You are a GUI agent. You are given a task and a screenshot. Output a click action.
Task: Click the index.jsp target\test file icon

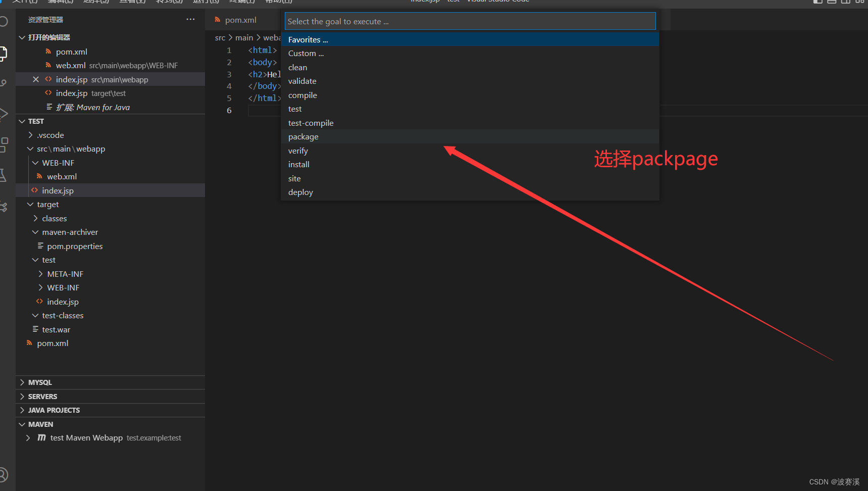tap(48, 93)
